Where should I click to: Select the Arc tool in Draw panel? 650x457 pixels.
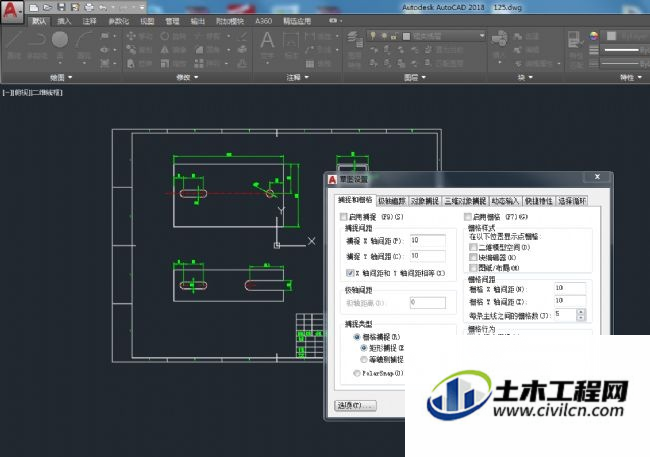click(x=84, y=44)
